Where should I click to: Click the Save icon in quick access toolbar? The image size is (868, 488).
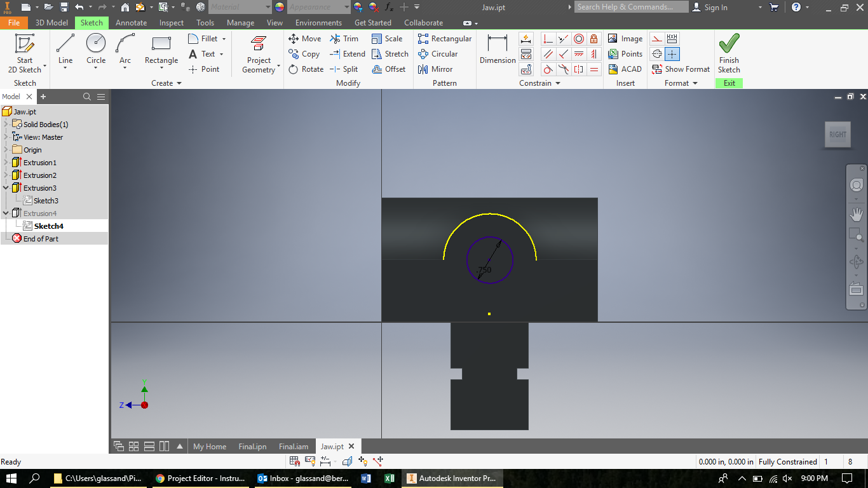pyautogui.click(x=64, y=7)
